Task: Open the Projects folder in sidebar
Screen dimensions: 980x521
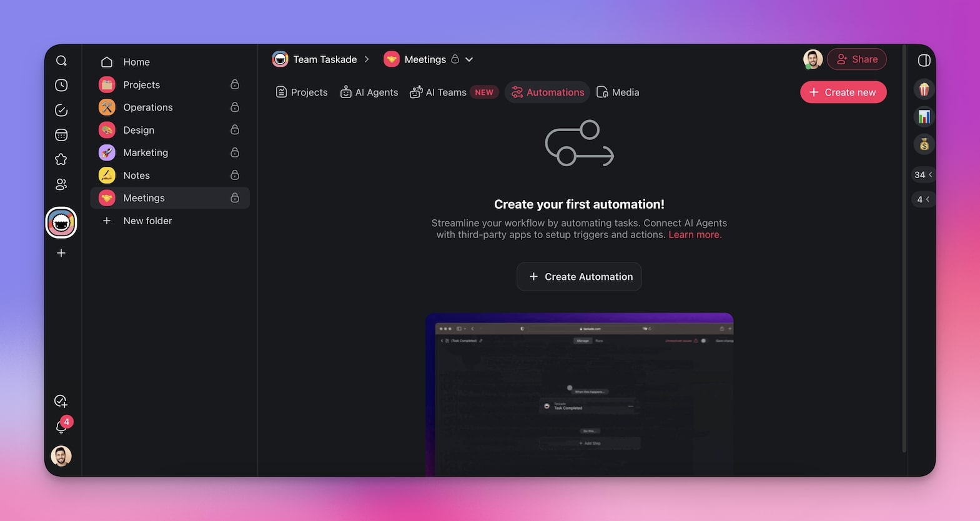Action: point(170,85)
